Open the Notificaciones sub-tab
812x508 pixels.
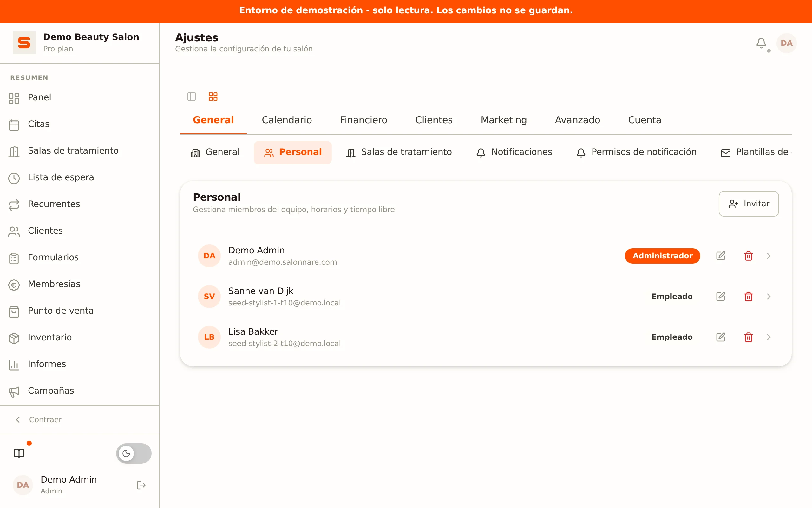pos(514,152)
